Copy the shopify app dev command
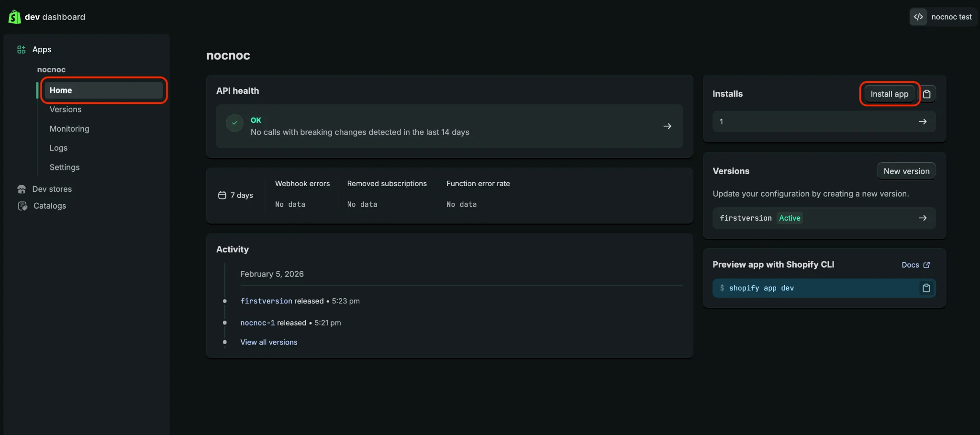Image resolution: width=980 pixels, height=435 pixels. tap(926, 288)
